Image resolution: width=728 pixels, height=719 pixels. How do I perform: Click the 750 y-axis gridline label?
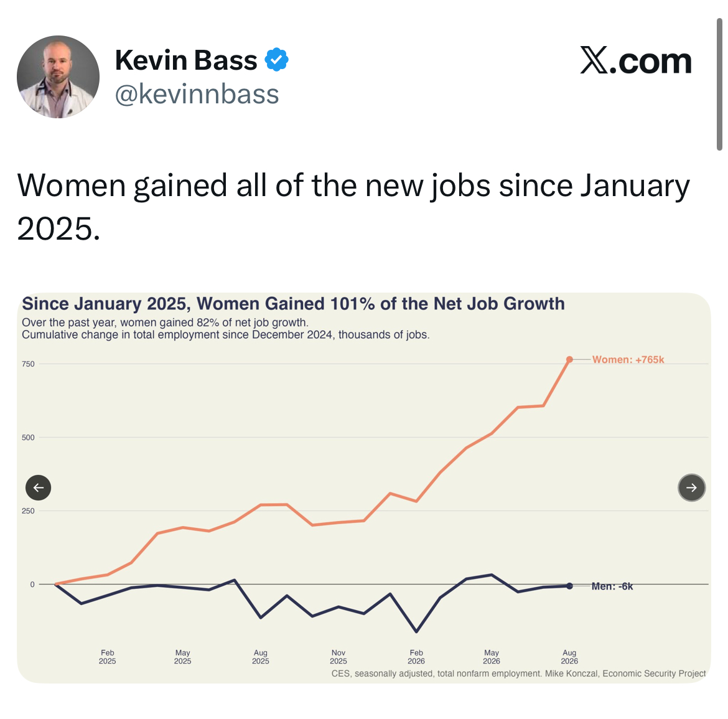pyautogui.click(x=29, y=364)
